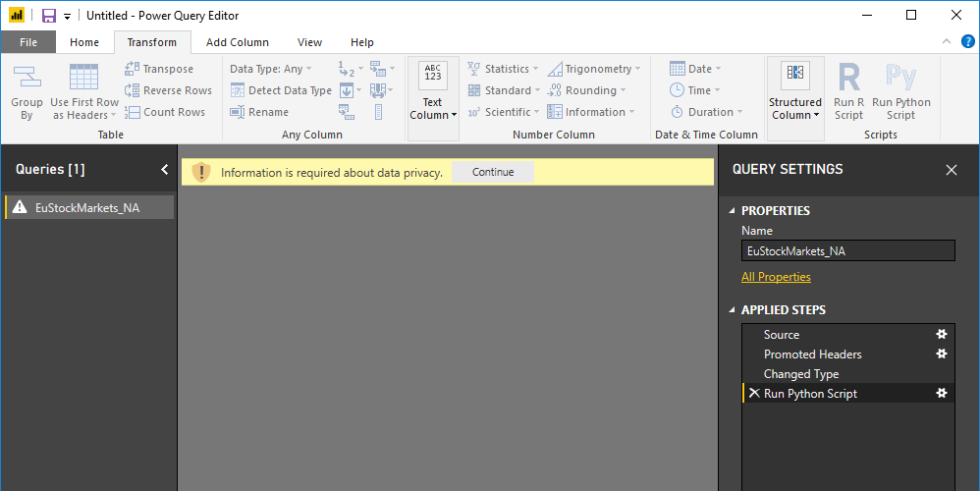Screen dimensions: 980x491
Task: Open the File menu
Action: coord(28,42)
